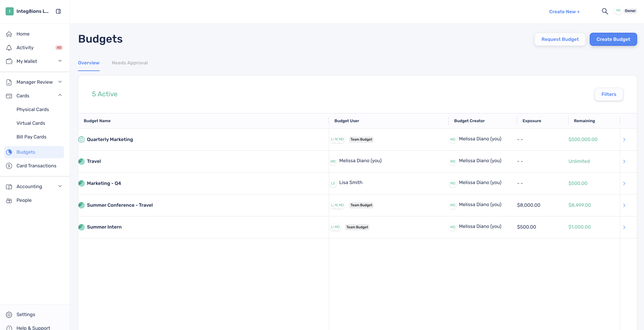Click the stacked avatars in Summer Intern row
The height and width of the screenshot is (330, 644).
pos(335,227)
